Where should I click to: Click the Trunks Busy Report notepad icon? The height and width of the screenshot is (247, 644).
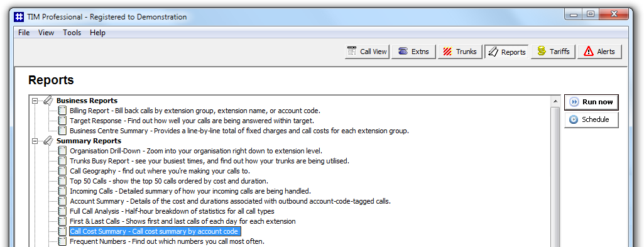pyautogui.click(x=62, y=161)
